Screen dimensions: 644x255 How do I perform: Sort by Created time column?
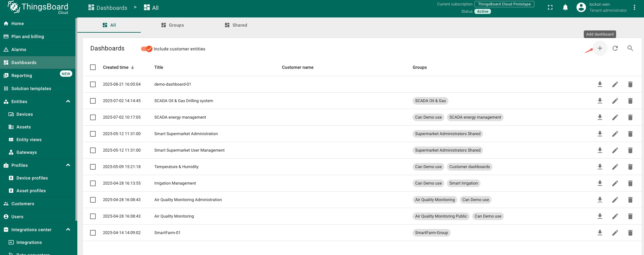tap(119, 67)
